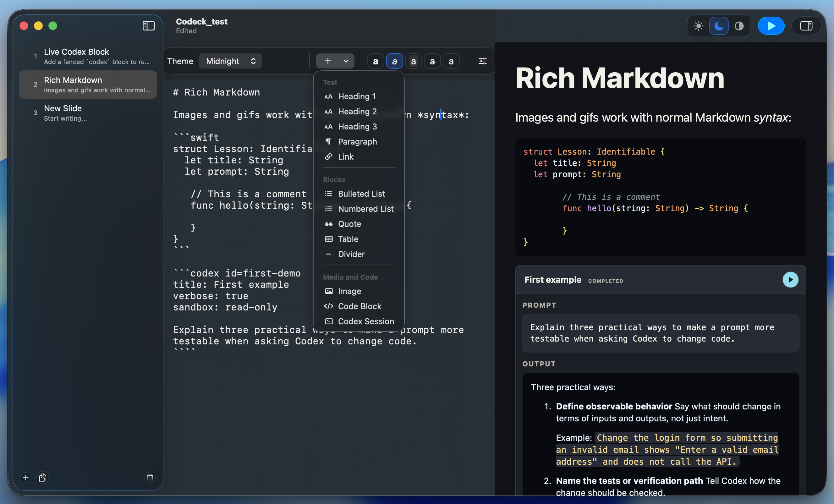Run the First example codex block

click(790, 280)
